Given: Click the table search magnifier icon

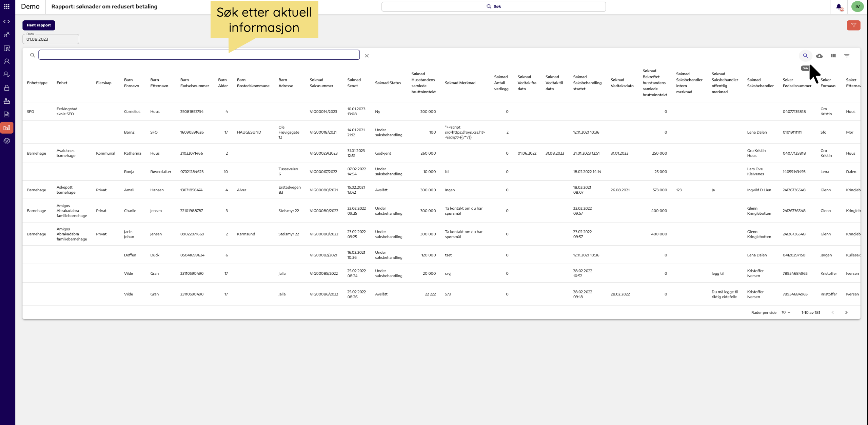Looking at the screenshot, I should tap(805, 56).
